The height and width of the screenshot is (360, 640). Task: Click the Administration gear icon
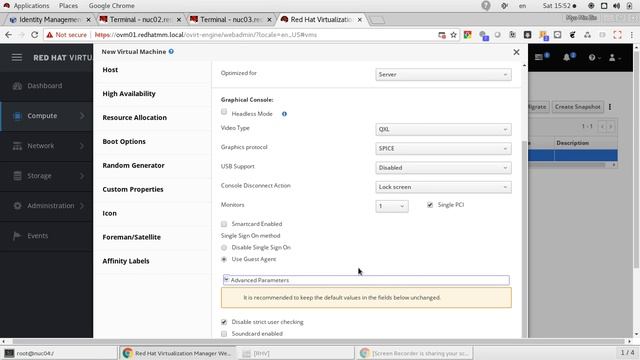click(17, 206)
